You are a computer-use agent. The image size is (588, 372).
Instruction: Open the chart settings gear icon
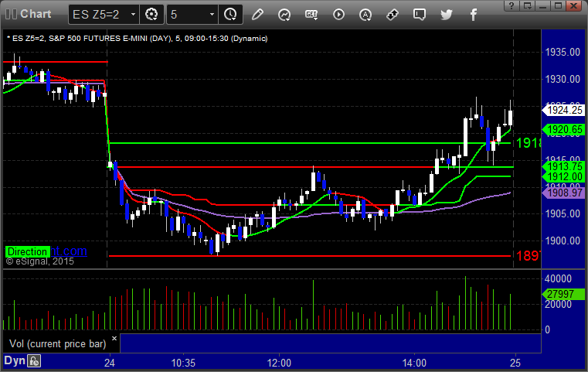click(x=151, y=15)
